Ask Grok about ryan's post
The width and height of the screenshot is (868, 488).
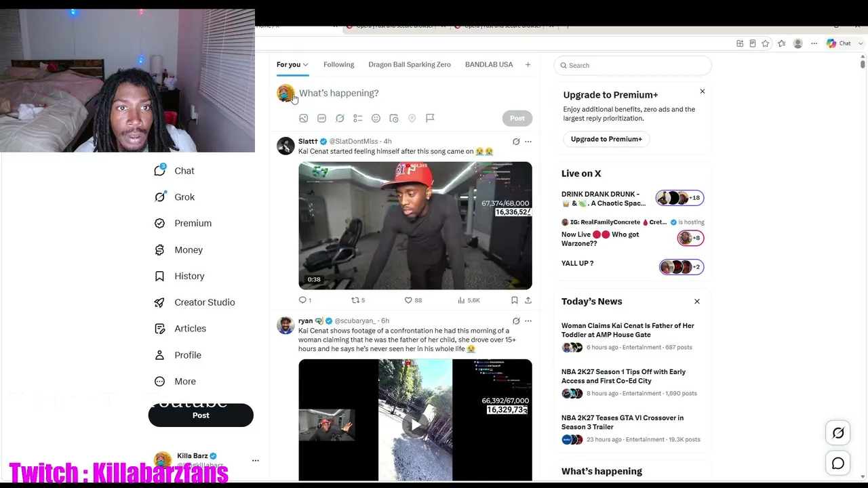tap(516, 321)
